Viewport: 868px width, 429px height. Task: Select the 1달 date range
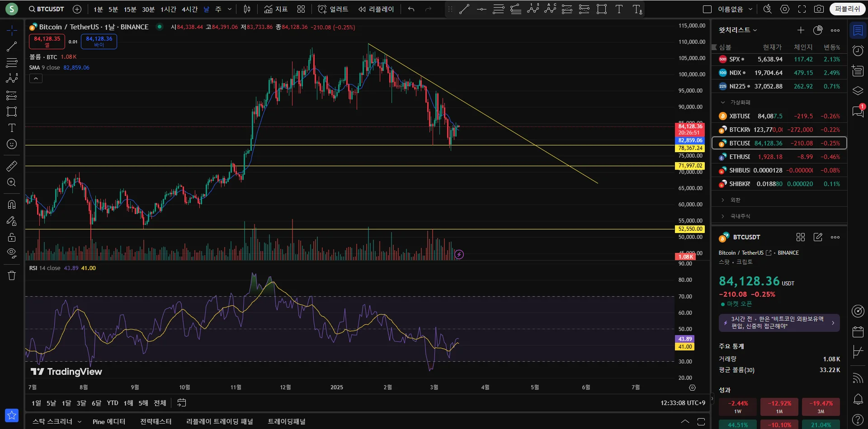(66, 403)
